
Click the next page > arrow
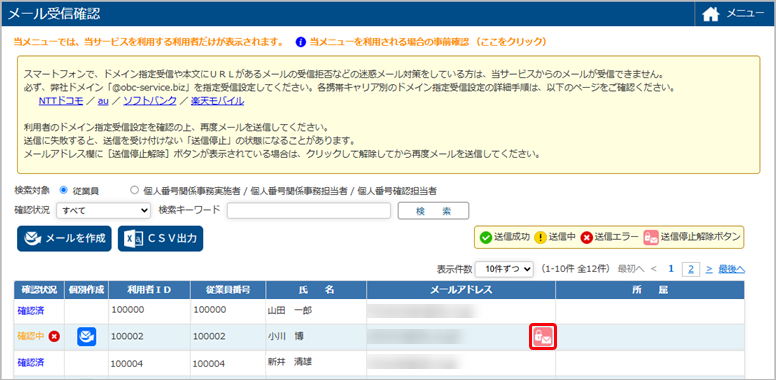pos(709,269)
